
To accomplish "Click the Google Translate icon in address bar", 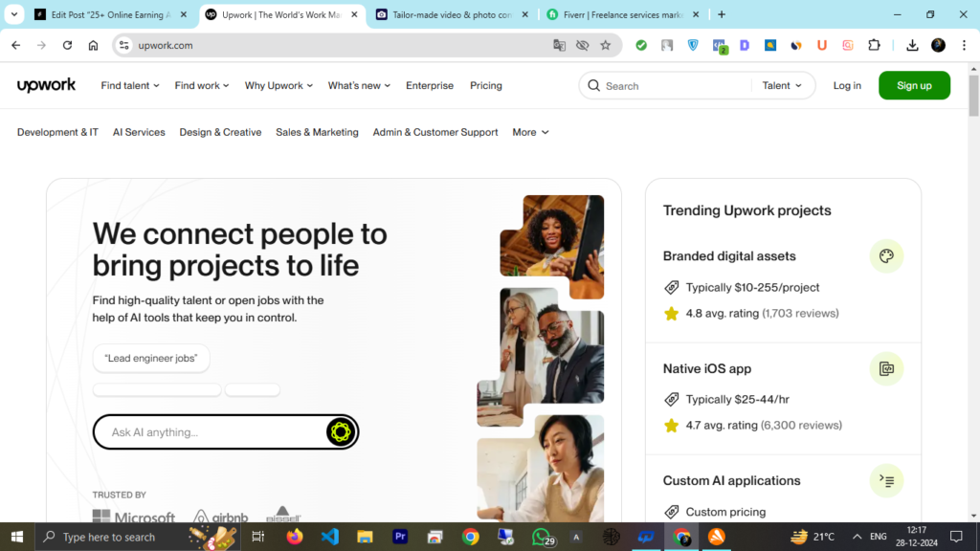I will click(x=560, y=45).
